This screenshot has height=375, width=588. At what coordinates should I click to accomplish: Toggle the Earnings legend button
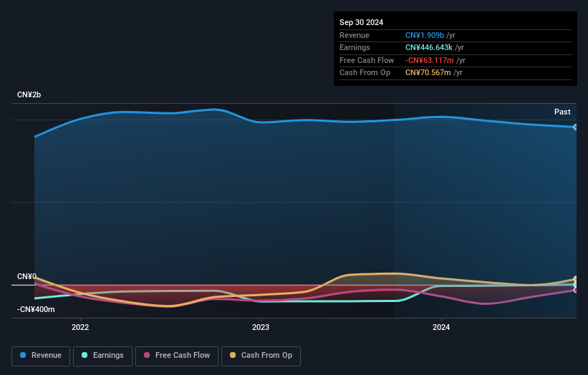(x=102, y=356)
